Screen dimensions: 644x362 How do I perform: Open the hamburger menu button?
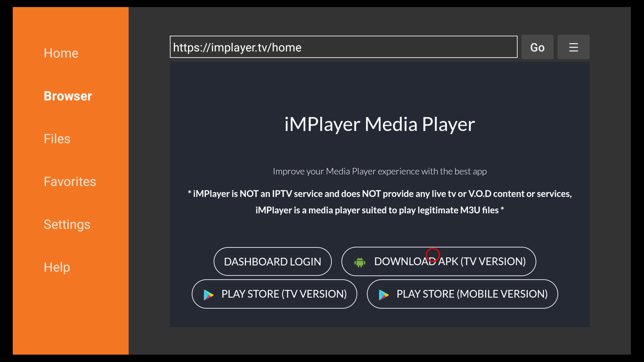click(x=573, y=47)
